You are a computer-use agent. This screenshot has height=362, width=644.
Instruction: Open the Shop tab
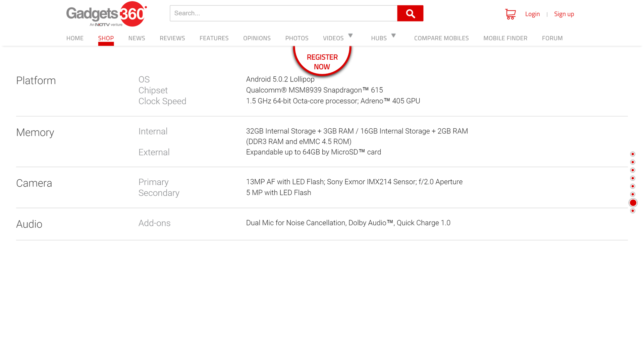tap(106, 38)
